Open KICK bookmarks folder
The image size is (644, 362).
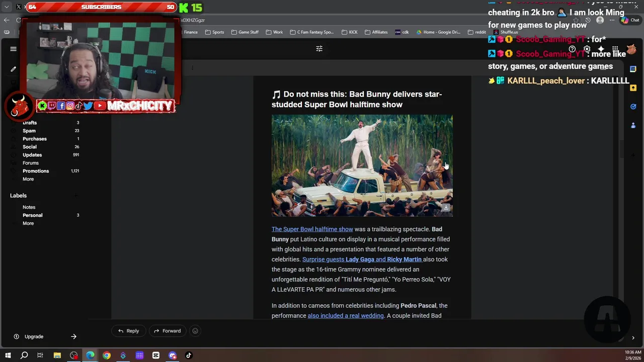coord(350,32)
